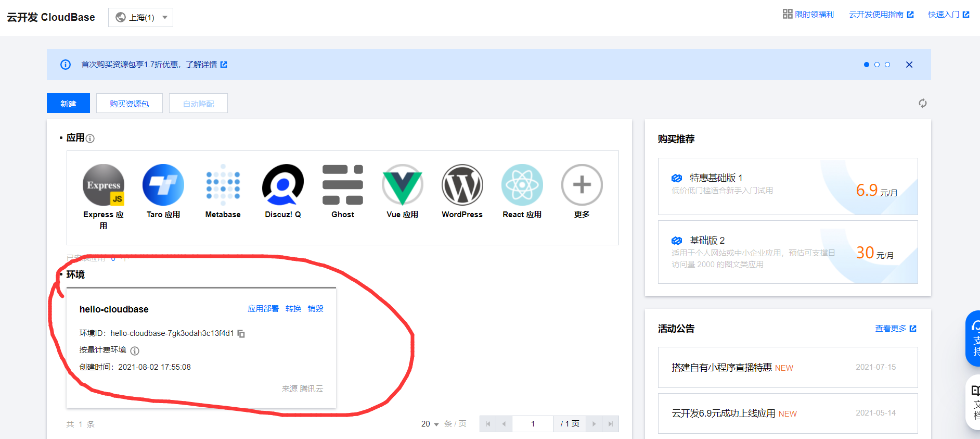
Task: Copy the environment ID with the copy icon
Action: click(x=241, y=333)
